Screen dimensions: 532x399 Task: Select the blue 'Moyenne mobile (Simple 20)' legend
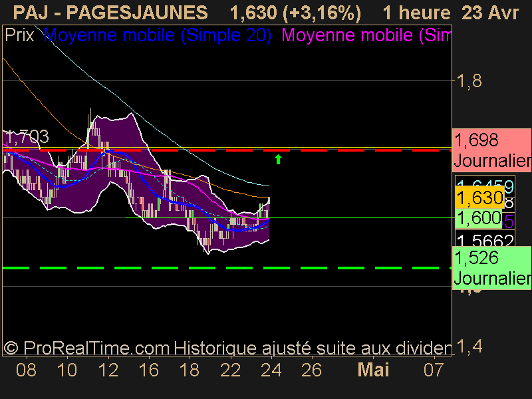coord(158,35)
